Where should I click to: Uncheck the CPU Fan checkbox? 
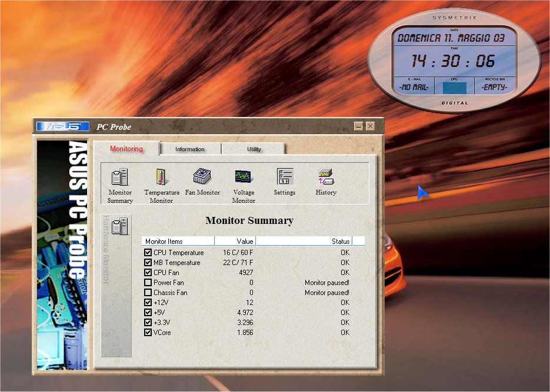pos(148,273)
